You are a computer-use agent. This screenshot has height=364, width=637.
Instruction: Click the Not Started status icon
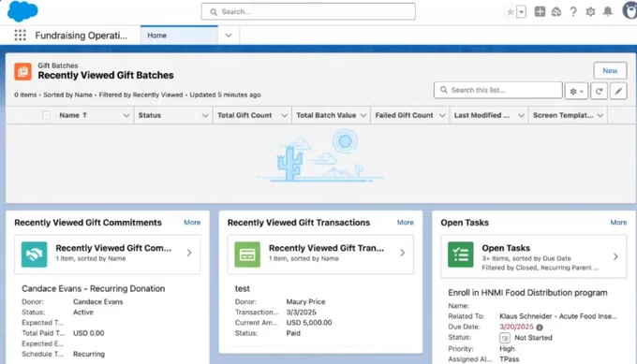(x=505, y=338)
